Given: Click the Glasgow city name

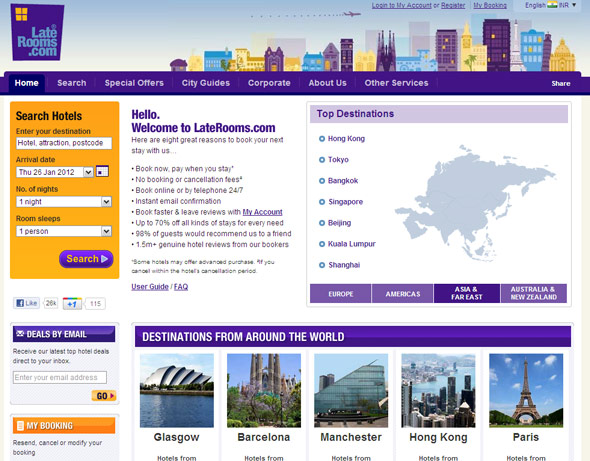Looking at the screenshot, I should 176,437.
